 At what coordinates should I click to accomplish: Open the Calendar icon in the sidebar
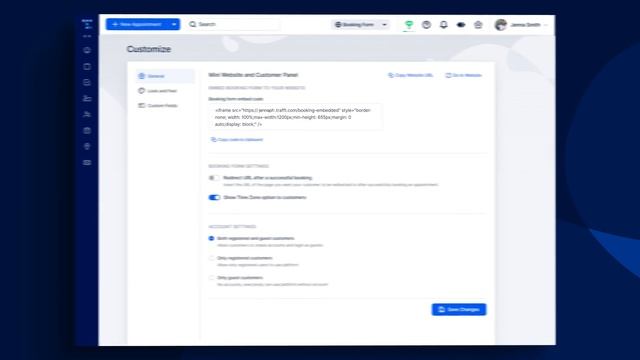coord(87,67)
